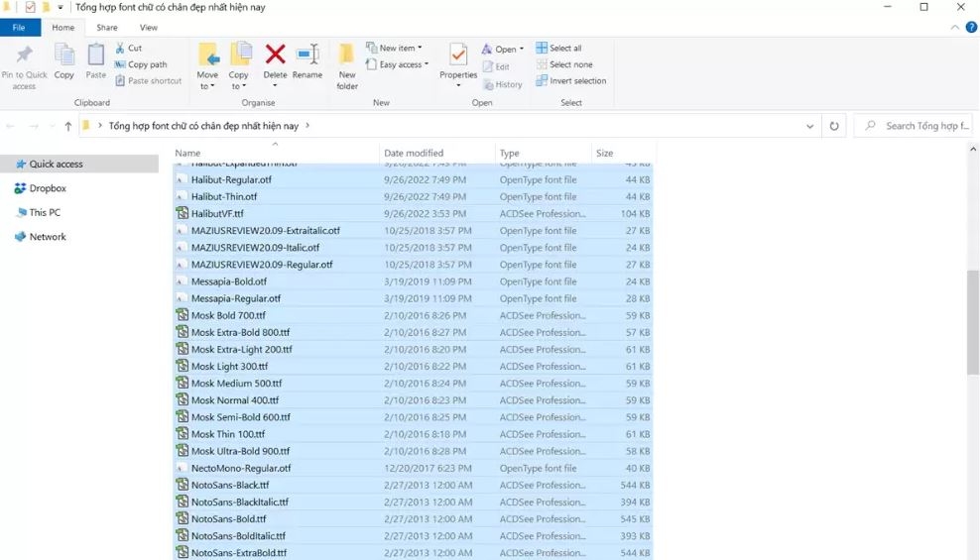
Task: Open the ribbon Help icon
Action: (971, 27)
